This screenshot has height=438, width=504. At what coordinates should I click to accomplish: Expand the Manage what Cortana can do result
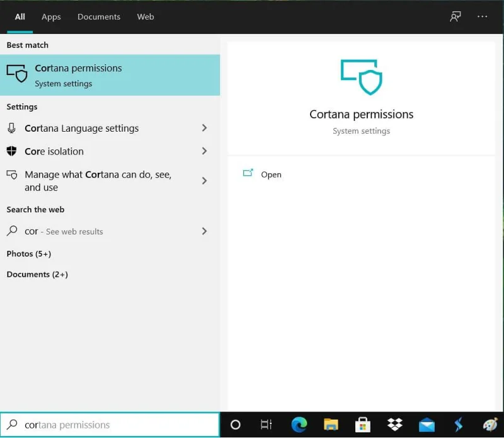[204, 181]
